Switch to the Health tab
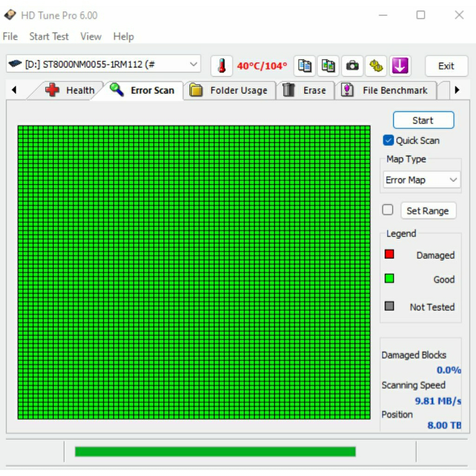The width and height of the screenshot is (476, 476). 71,91
